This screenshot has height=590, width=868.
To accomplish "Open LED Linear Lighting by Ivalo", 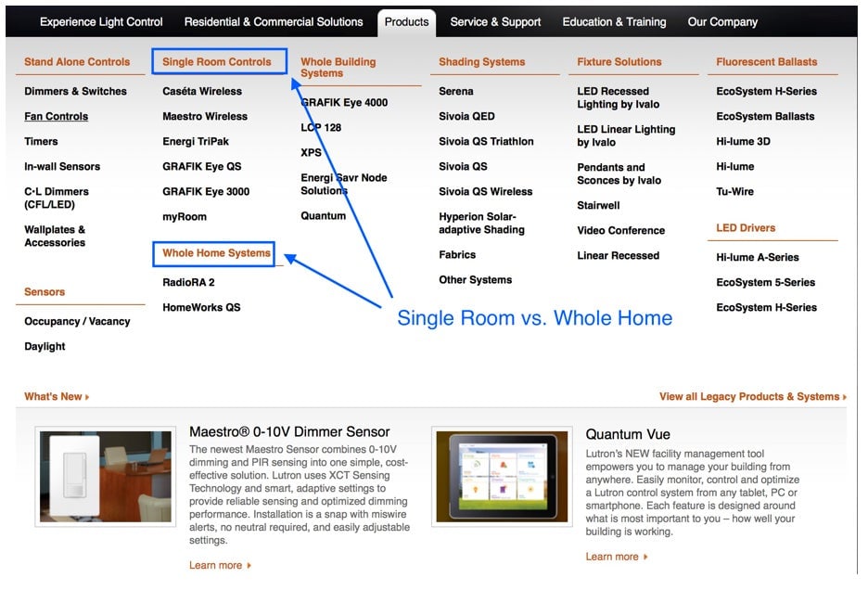I will tap(626, 135).
